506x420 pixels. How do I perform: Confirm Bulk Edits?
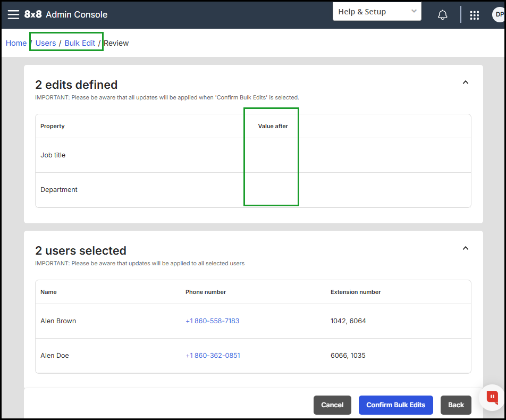click(x=395, y=405)
